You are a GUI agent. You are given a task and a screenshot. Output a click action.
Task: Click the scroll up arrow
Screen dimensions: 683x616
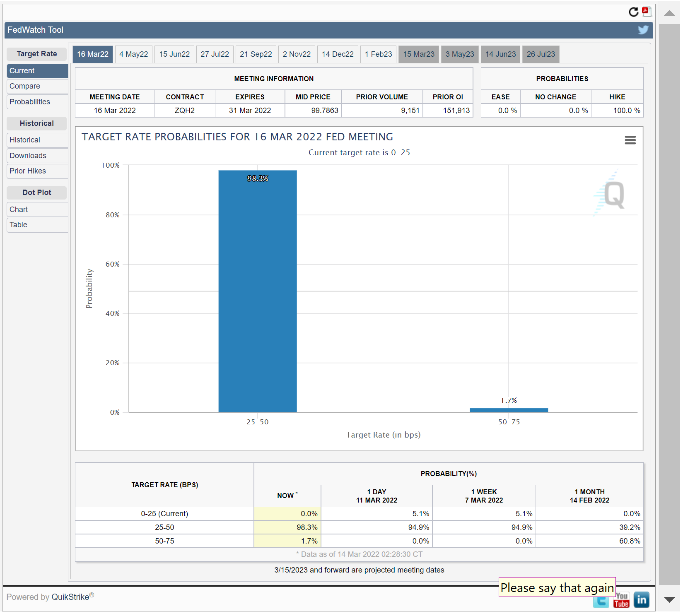(x=669, y=13)
